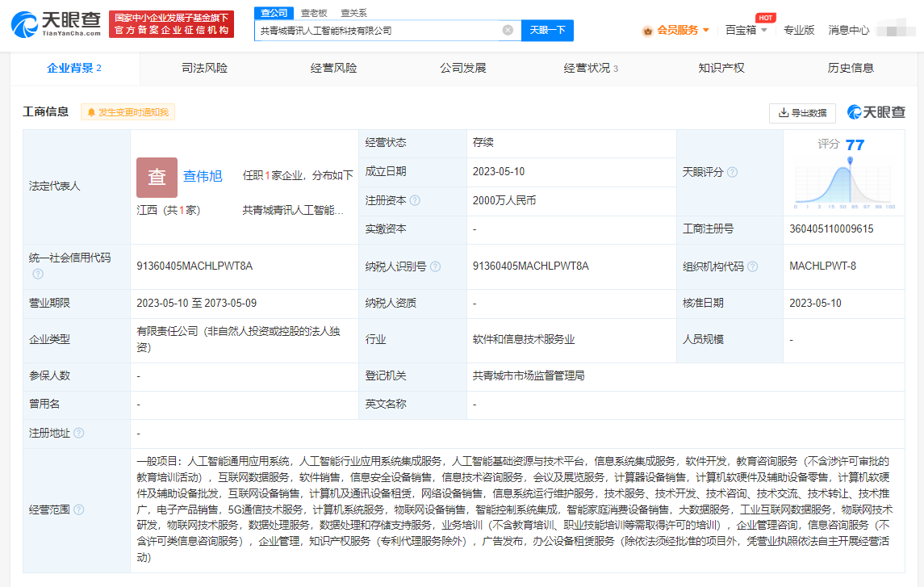Click the 导出数据 button
This screenshot has height=587, width=924.
(x=802, y=112)
